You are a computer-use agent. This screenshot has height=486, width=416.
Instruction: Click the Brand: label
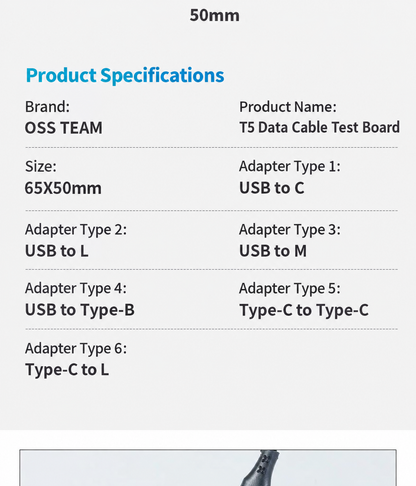point(47,107)
